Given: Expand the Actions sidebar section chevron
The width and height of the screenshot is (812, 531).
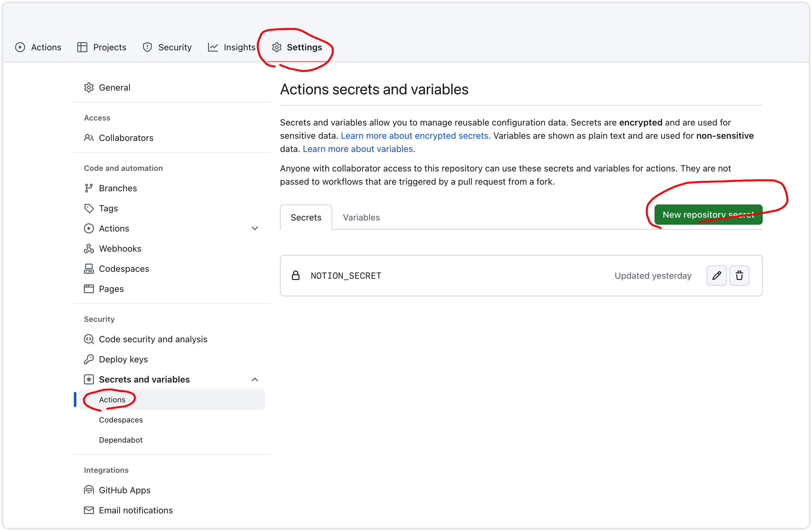Looking at the screenshot, I should tap(255, 228).
